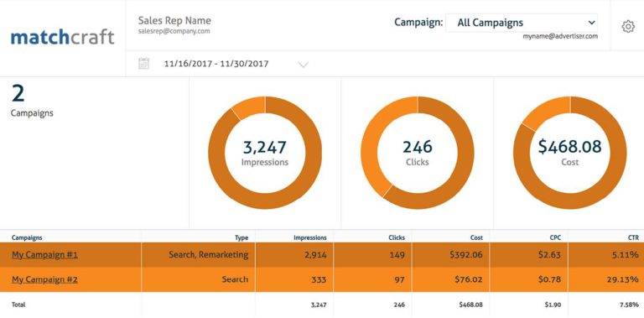
Task: Click the salesrep@company.com email text
Action: point(174,31)
